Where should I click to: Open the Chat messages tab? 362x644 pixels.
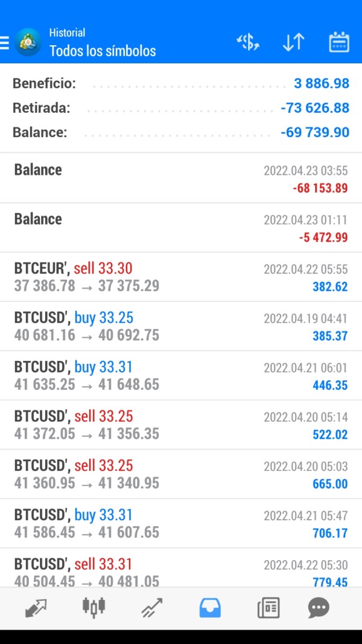point(318,608)
